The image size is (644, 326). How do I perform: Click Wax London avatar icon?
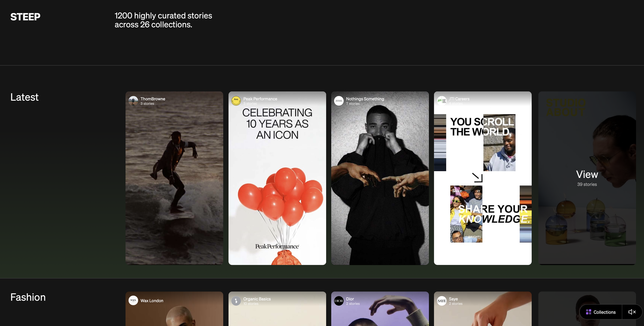(133, 301)
